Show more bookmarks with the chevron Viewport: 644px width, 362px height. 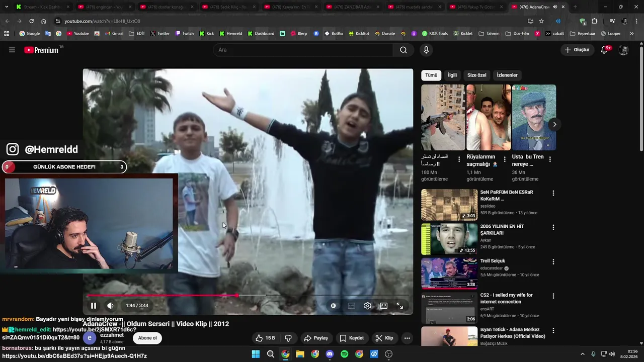point(632,34)
